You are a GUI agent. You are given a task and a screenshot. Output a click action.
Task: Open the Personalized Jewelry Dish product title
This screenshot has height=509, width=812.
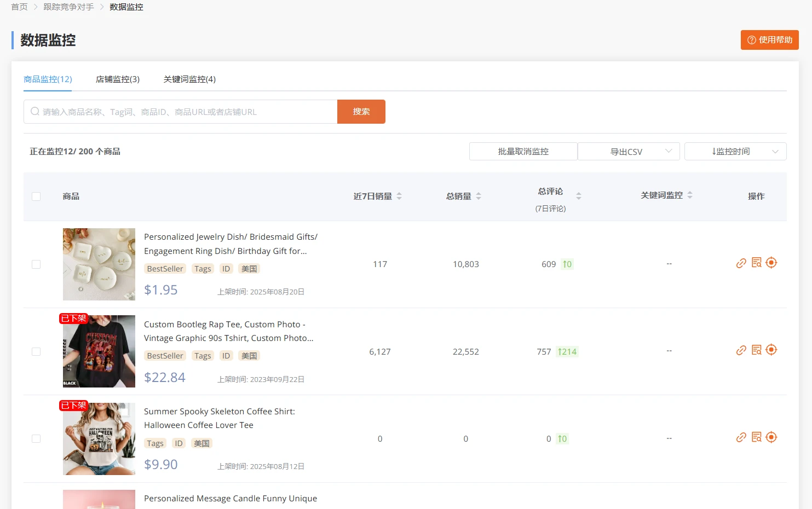pos(231,244)
